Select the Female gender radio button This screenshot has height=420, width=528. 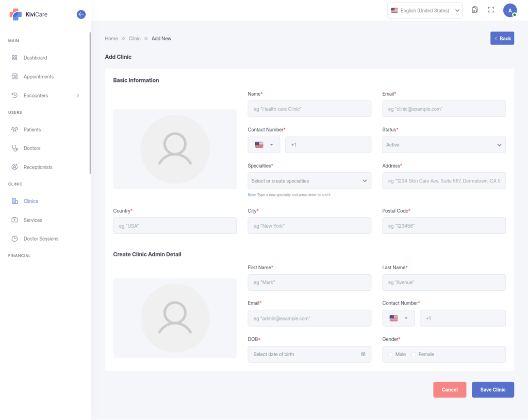coord(414,355)
